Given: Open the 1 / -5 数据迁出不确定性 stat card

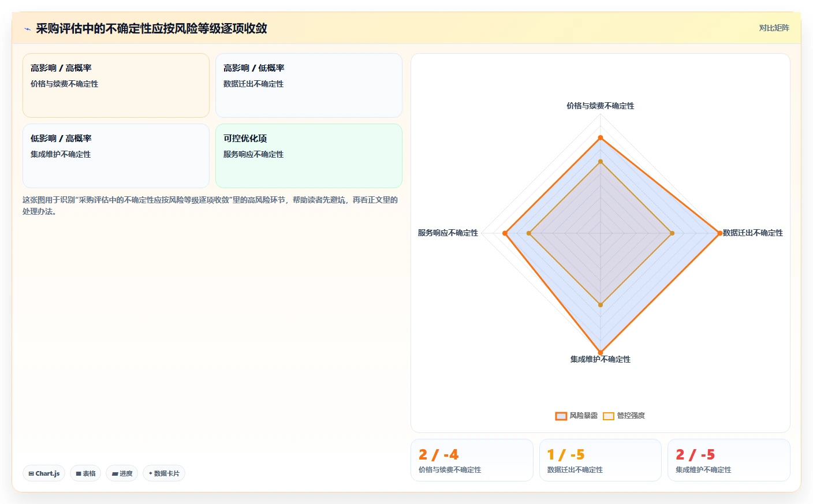Looking at the screenshot, I should point(601,460).
